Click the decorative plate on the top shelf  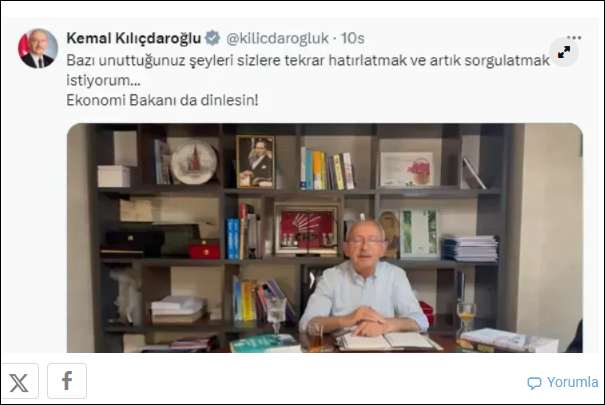pyautogui.click(x=194, y=162)
